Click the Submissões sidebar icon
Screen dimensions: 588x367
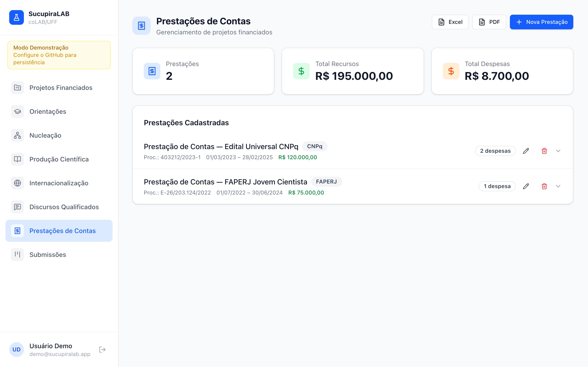17,255
